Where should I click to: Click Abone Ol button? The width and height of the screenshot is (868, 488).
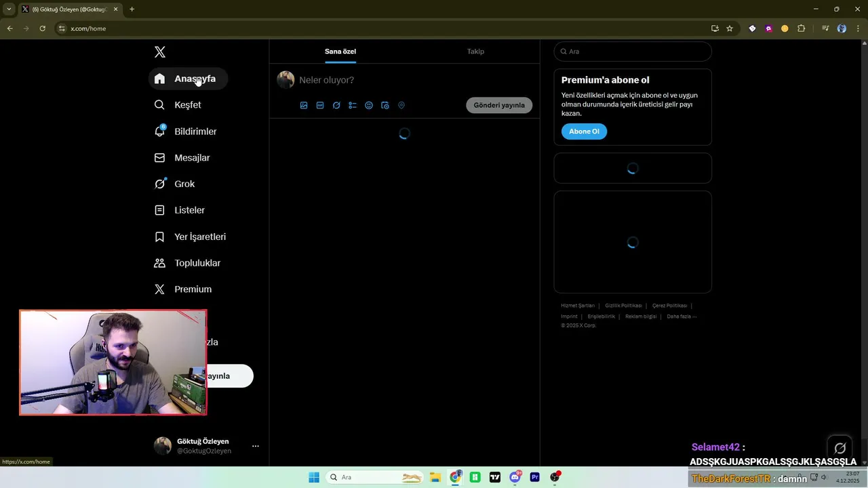click(584, 131)
